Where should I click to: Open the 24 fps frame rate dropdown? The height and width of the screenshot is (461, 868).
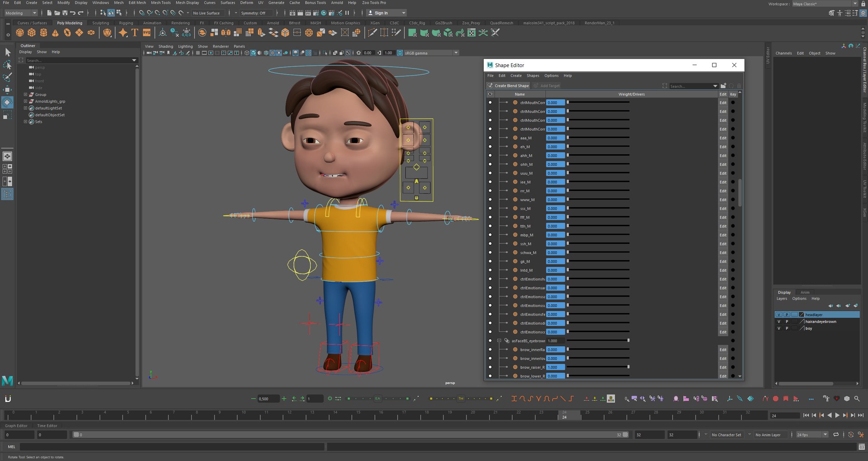(812, 435)
